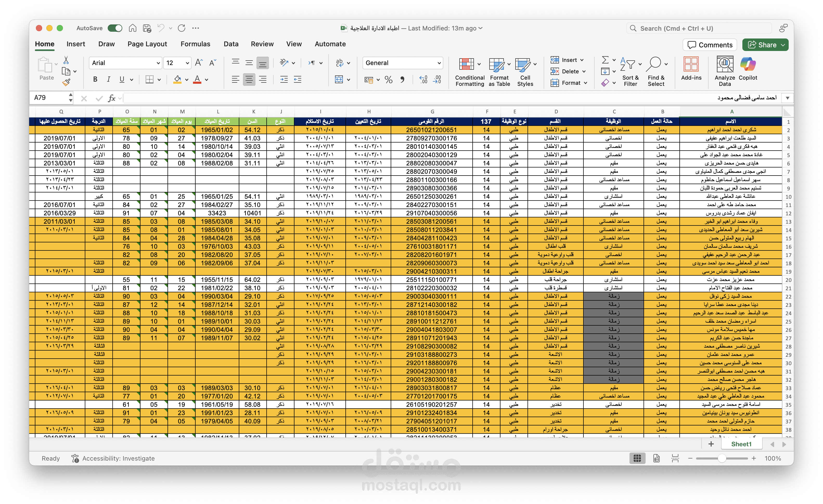The image size is (823, 504).
Task: Select the Sheet1 tab
Action: point(741,444)
